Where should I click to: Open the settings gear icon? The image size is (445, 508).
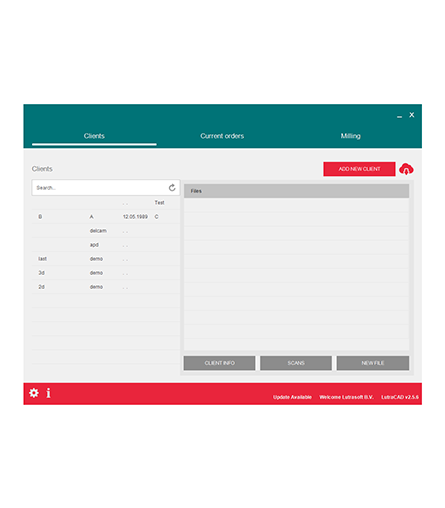(x=34, y=393)
